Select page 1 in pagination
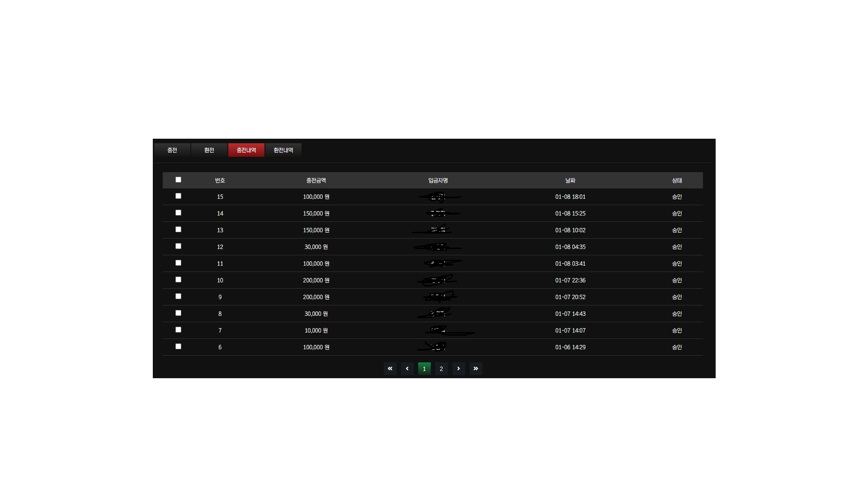Viewport: 868px width, 488px height. click(425, 369)
